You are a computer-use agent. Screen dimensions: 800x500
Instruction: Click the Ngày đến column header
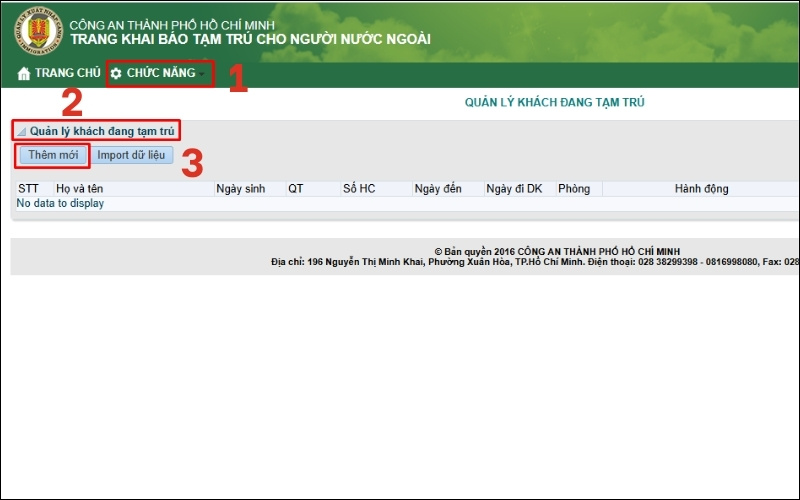point(438,189)
